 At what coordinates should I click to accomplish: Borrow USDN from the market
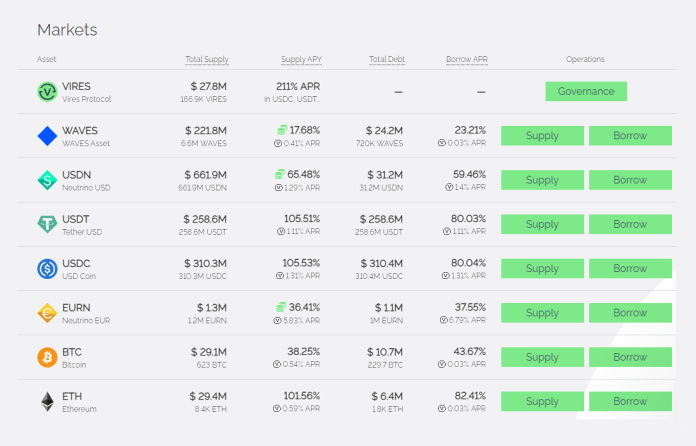[630, 180]
